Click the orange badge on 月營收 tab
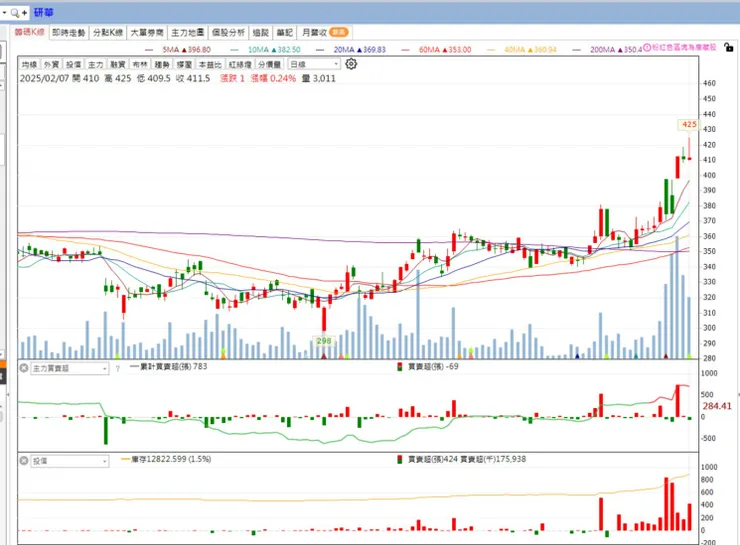 click(x=339, y=32)
